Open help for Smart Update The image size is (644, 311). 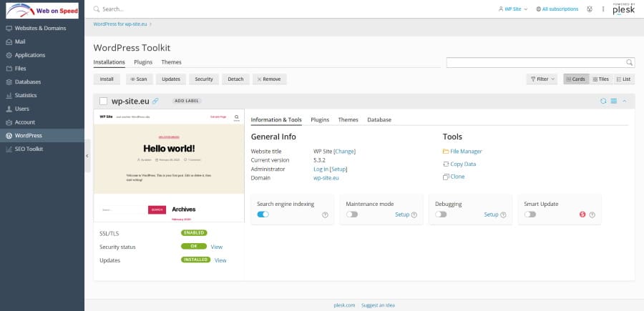592,215
